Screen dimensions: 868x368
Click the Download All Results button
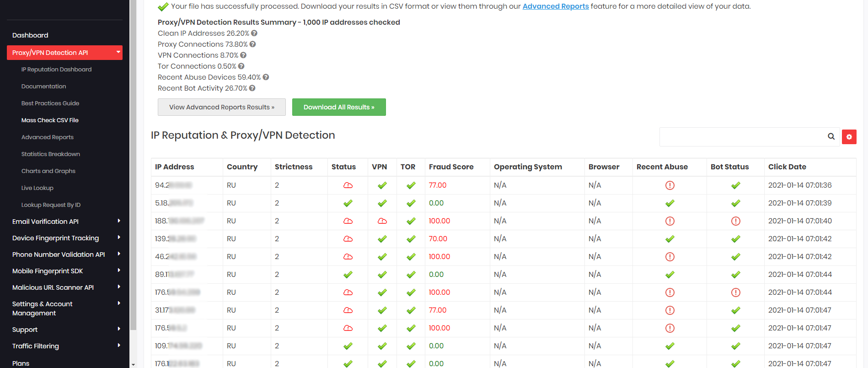point(339,107)
